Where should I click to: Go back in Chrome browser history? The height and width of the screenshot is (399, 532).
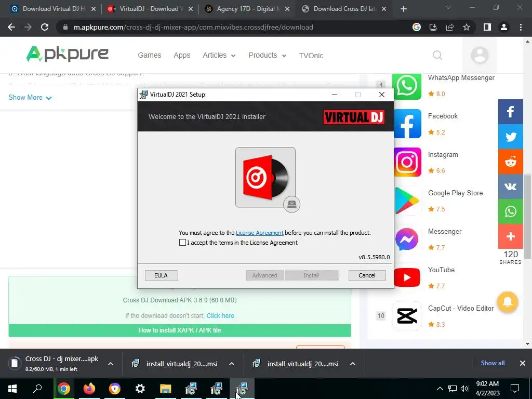click(11, 27)
